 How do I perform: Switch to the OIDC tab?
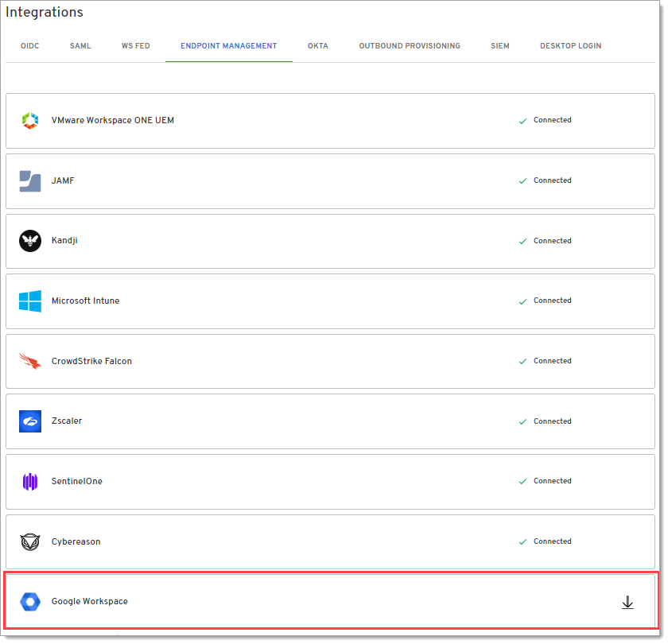(29, 46)
